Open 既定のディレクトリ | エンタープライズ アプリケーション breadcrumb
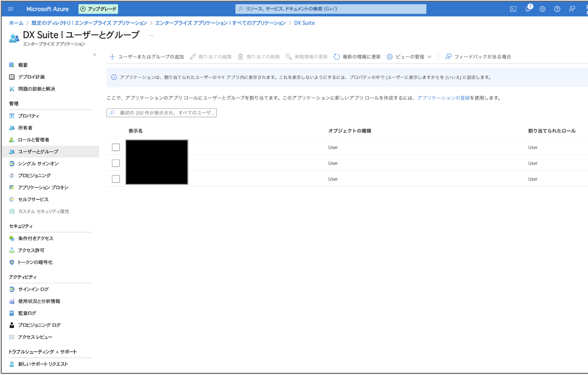The height and width of the screenshot is (375, 588). point(89,23)
